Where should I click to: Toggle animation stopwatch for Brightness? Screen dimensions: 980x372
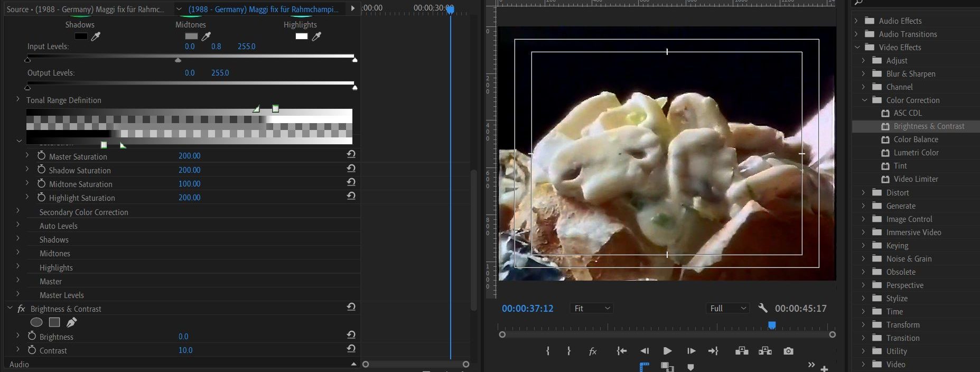[32, 336]
